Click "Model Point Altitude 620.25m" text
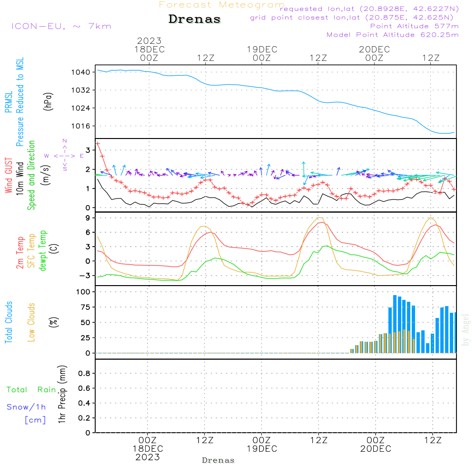 393,35
